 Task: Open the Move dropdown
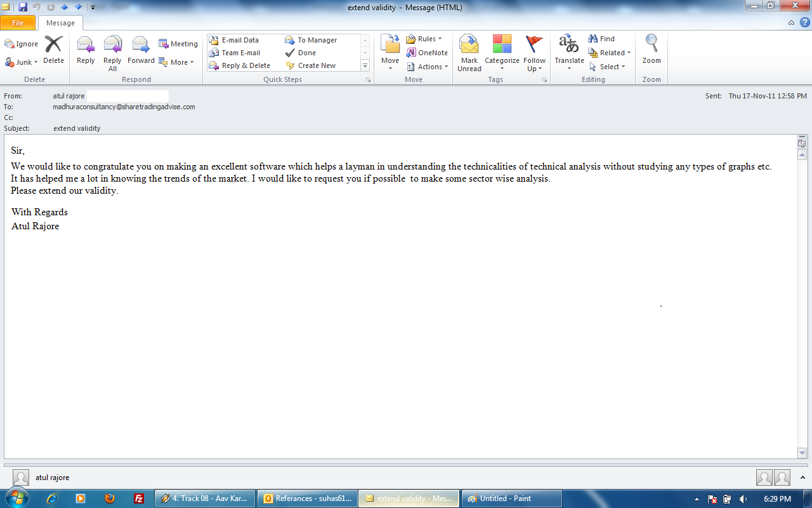[390, 53]
